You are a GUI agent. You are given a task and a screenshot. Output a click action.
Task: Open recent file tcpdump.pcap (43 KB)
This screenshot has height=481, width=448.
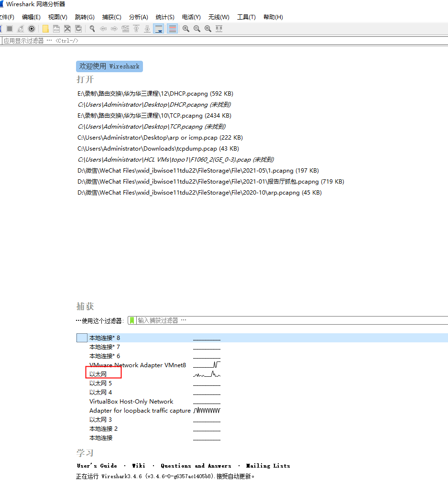(x=158, y=149)
